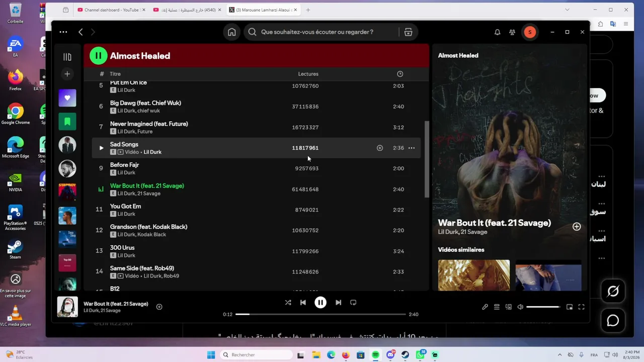Open Firefox from desktop shortcut

(15, 80)
